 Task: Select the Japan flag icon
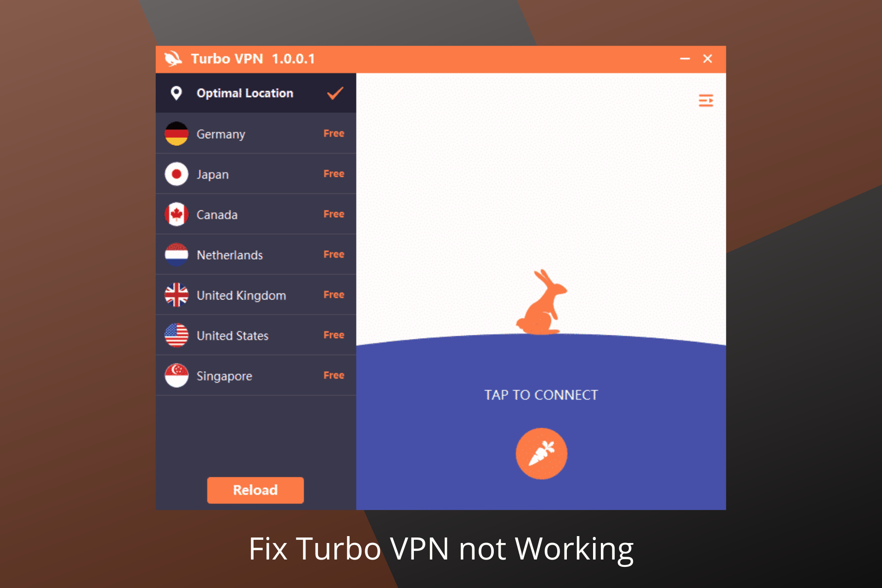pyautogui.click(x=178, y=174)
